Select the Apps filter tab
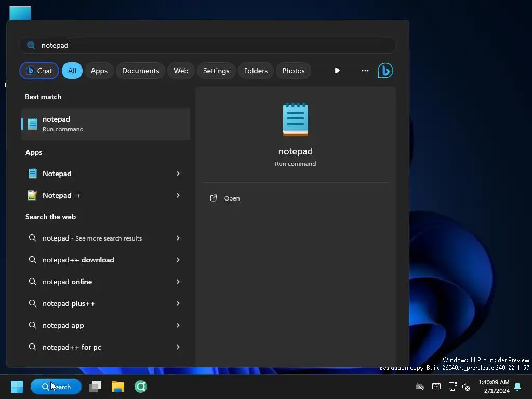 click(99, 71)
